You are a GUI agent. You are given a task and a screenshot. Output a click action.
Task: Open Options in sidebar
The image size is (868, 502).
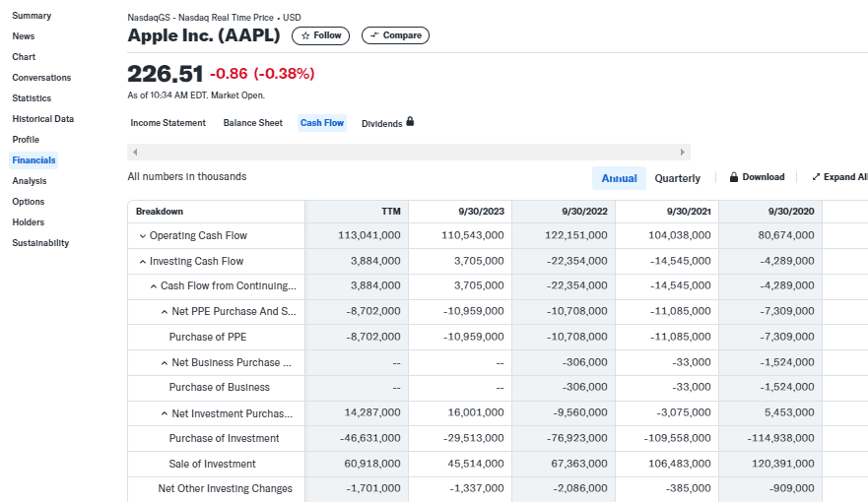point(29,201)
